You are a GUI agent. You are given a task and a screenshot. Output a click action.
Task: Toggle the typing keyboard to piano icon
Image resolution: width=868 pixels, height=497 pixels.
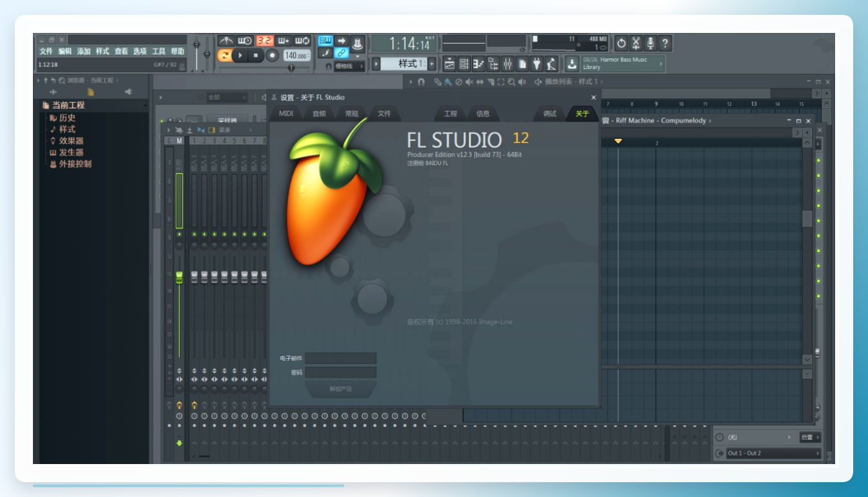tap(325, 41)
